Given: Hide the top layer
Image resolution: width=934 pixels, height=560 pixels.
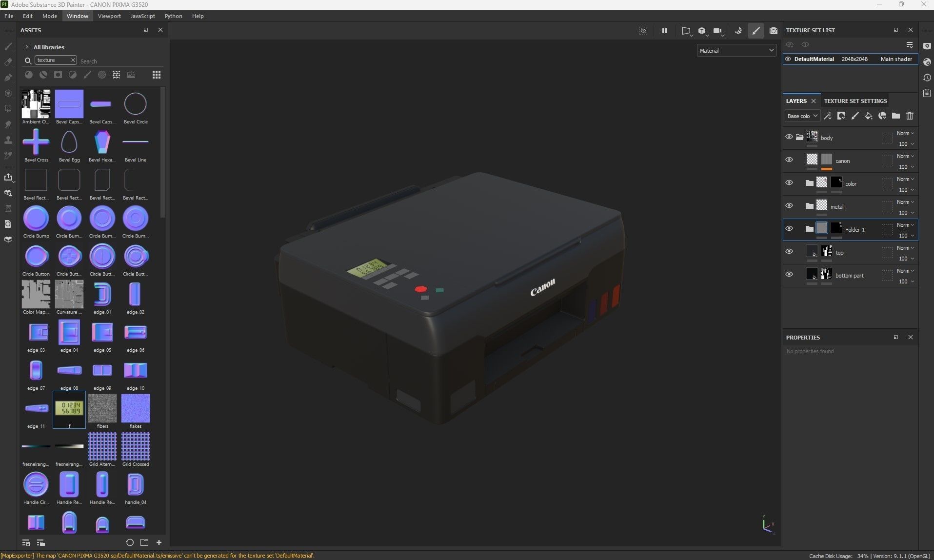Looking at the screenshot, I should pos(789,252).
